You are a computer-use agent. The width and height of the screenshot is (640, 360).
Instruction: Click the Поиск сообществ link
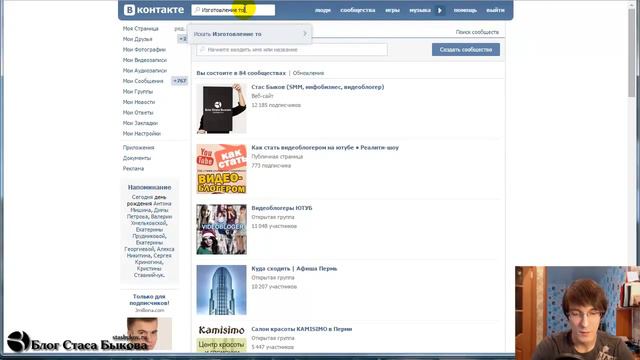click(x=477, y=32)
